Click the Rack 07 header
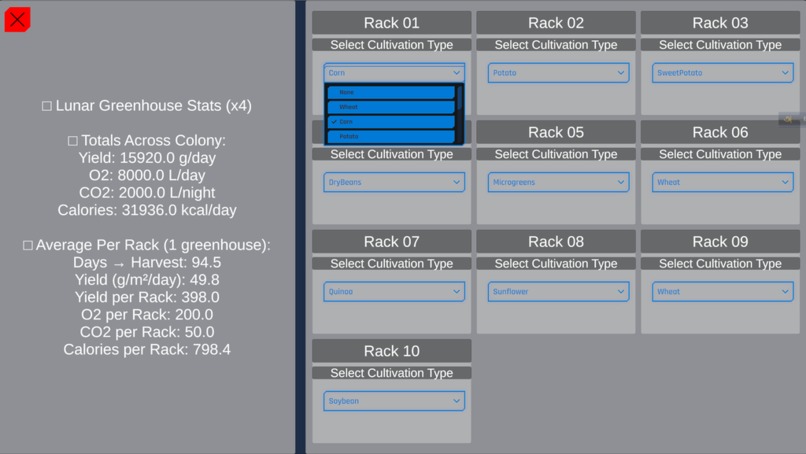This screenshot has width=806, height=454. tap(392, 242)
